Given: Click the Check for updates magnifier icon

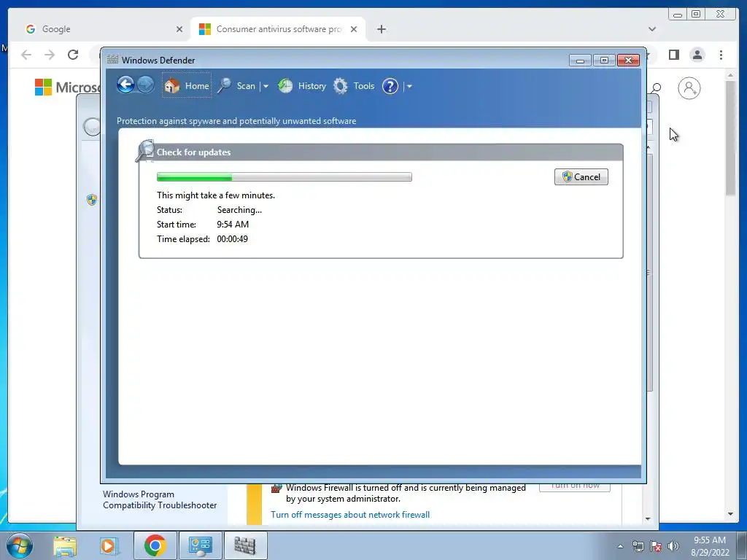Looking at the screenshot, I should pos(145,151).
